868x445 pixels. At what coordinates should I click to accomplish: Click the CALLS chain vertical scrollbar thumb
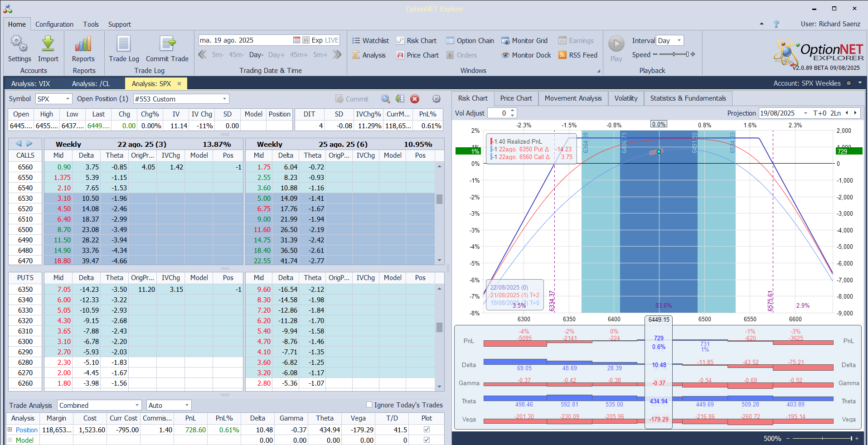tap(439, 199)
